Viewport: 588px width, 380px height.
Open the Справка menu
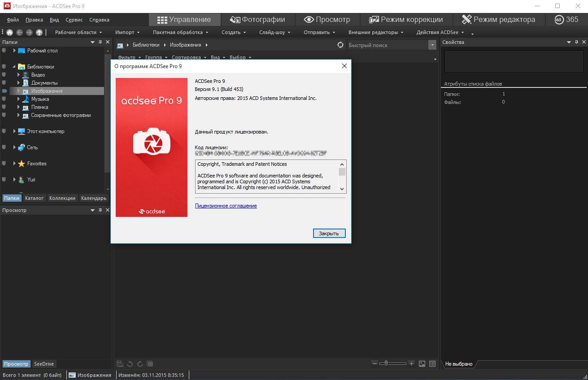99,20
